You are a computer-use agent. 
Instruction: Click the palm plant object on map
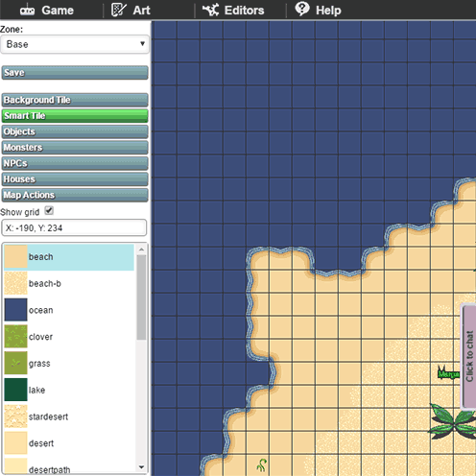(453, 421)
